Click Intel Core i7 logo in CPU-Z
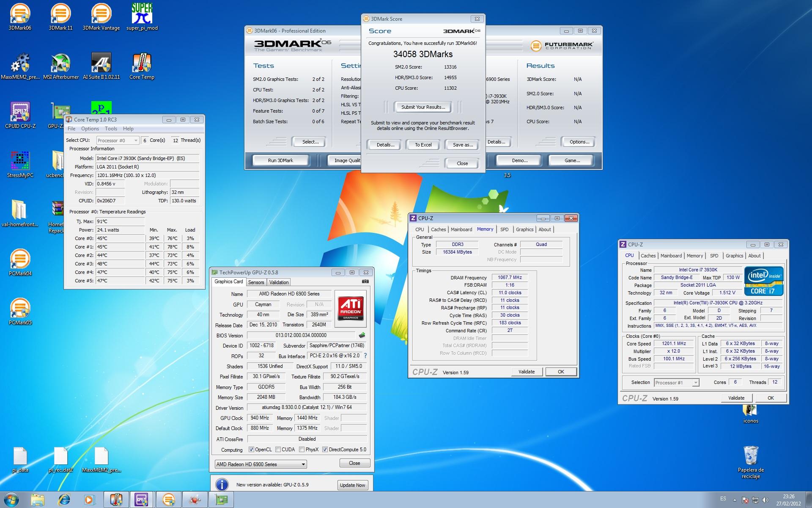 (x=764, y=281)
